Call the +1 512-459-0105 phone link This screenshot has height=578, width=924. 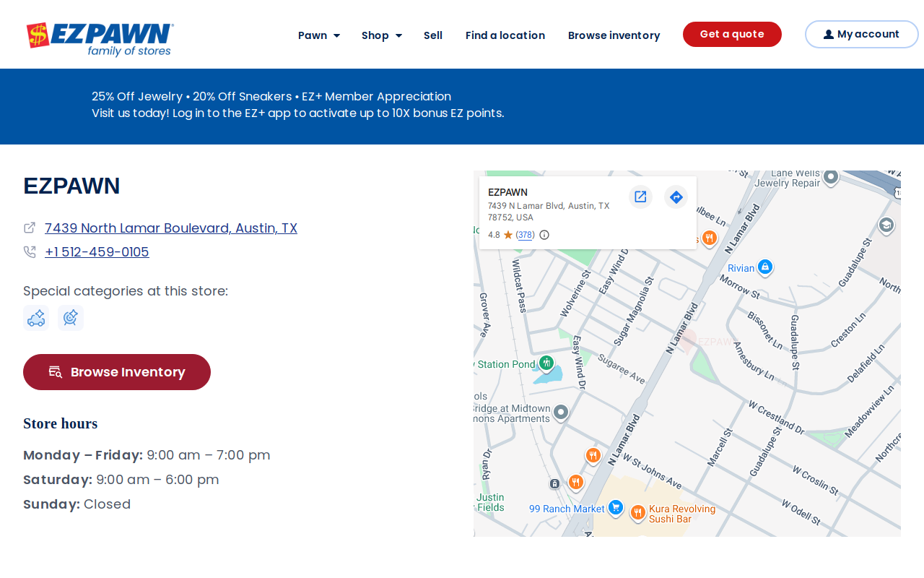[97, 252]
